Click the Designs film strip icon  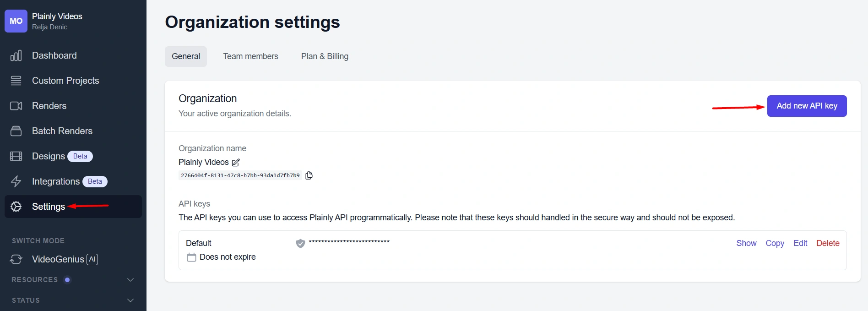(16, 157)
